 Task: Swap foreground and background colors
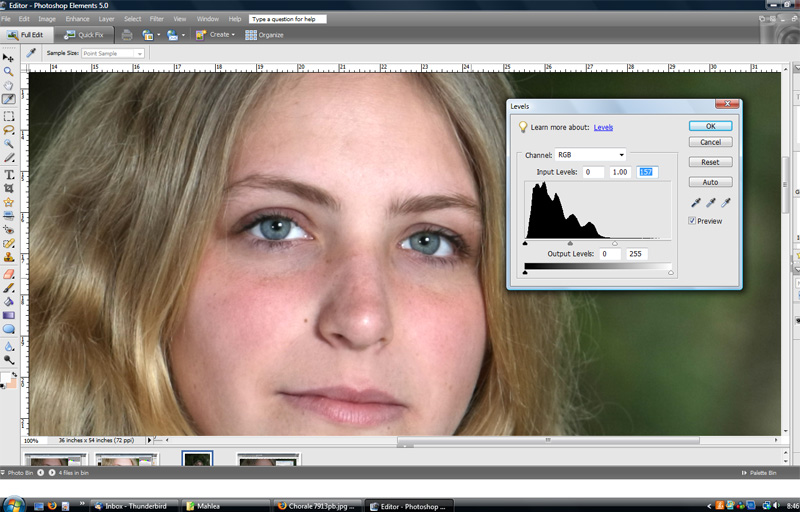click(14, 374)
